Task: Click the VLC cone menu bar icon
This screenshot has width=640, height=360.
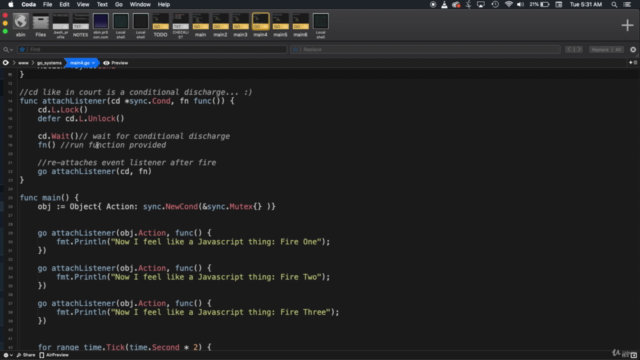Action: point(444,4)
